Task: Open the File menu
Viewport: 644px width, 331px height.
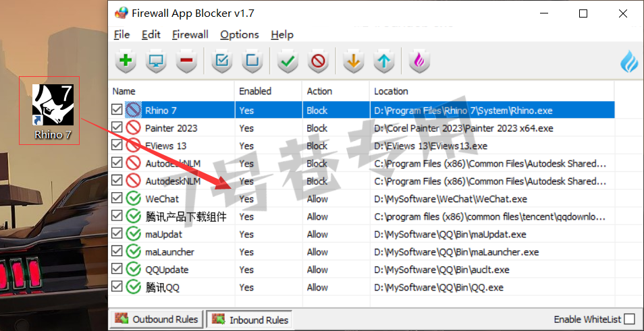Action: point(122,34)
